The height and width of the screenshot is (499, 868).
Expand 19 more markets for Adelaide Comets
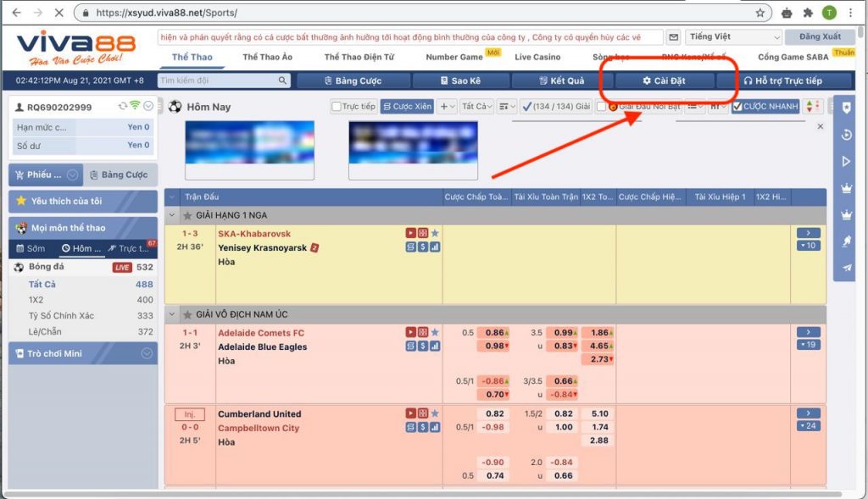[808, 345]
